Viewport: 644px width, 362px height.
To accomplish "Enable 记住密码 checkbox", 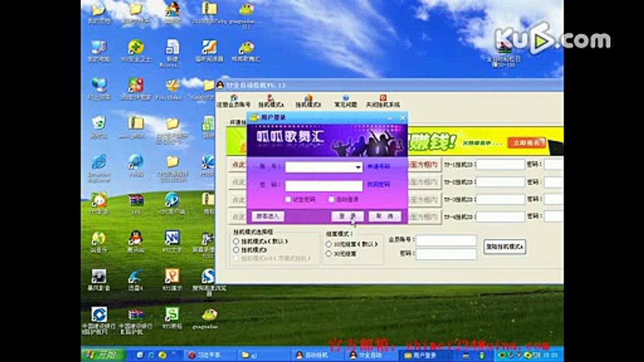I will coord(288,200).
